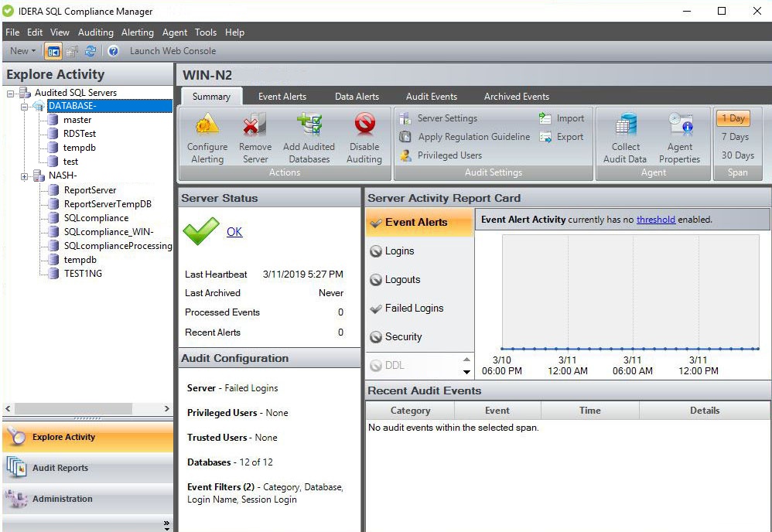The height and width of the screenshot is (532, 772).
Task: Select the TEST1NG database
Action: [83, 273]
